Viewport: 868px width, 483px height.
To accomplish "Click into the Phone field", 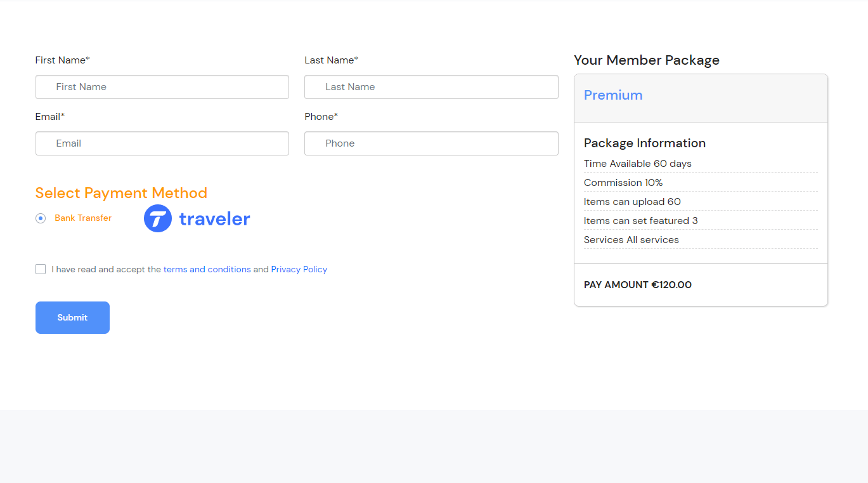I will coord(431,143).
